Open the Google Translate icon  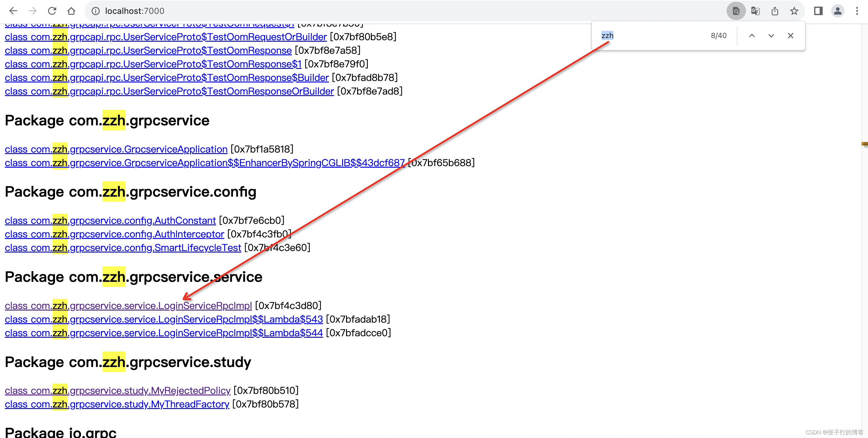(756, 11)
